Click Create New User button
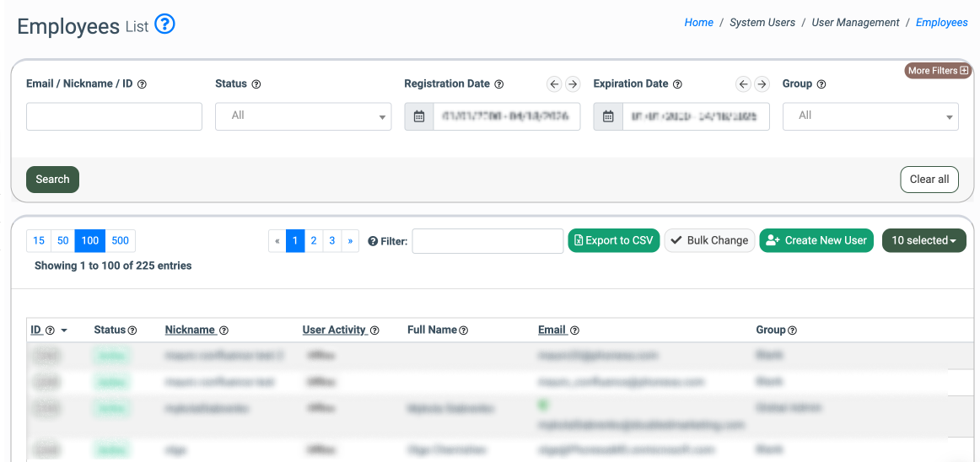 [816, 240]
